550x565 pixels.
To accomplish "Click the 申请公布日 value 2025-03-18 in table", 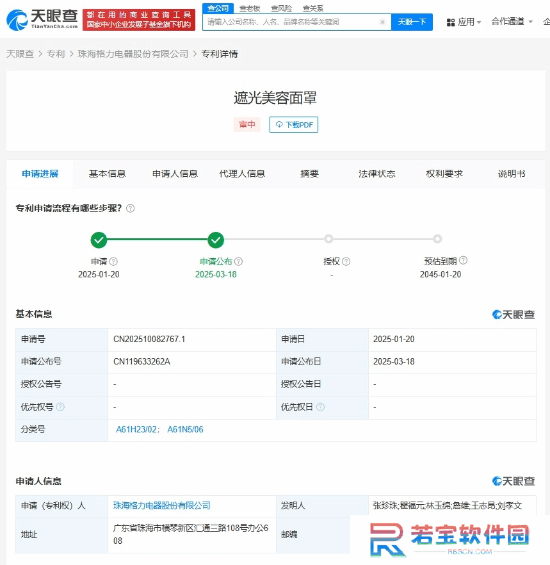I will (x=394, y=361).
